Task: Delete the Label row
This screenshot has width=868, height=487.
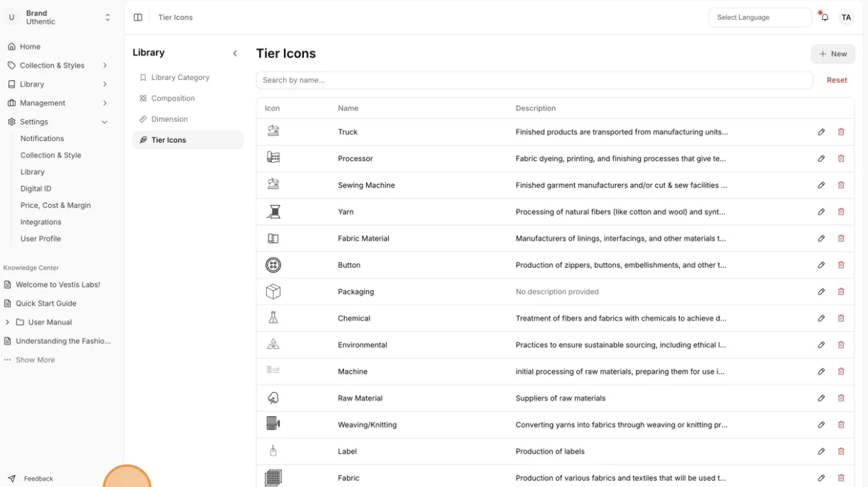Action: pos(841,452)
